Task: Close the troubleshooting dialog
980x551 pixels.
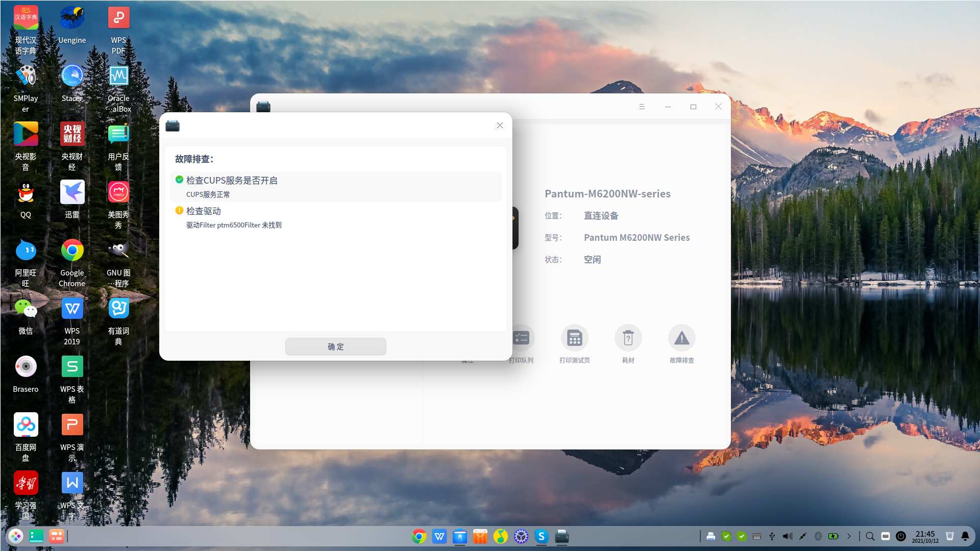Action: (x=500, y=126)
